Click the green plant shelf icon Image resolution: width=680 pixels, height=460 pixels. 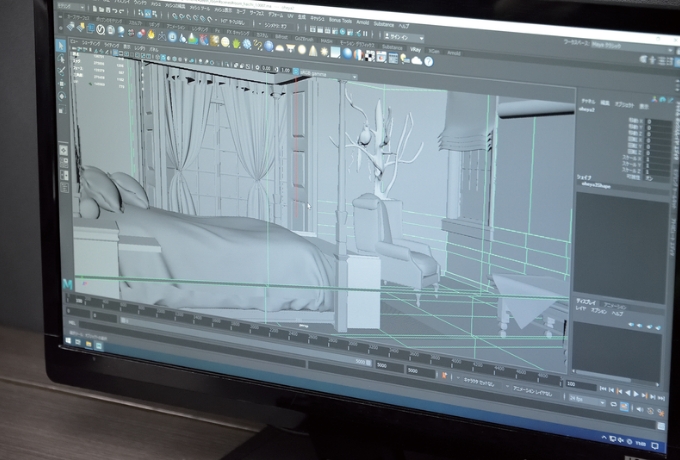(236, 43)
